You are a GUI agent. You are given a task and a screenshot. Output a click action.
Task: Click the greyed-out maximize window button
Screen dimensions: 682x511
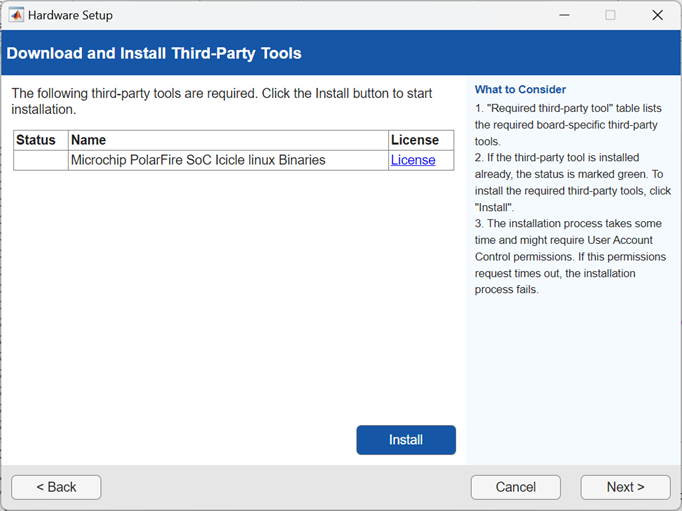pos(610,15)
